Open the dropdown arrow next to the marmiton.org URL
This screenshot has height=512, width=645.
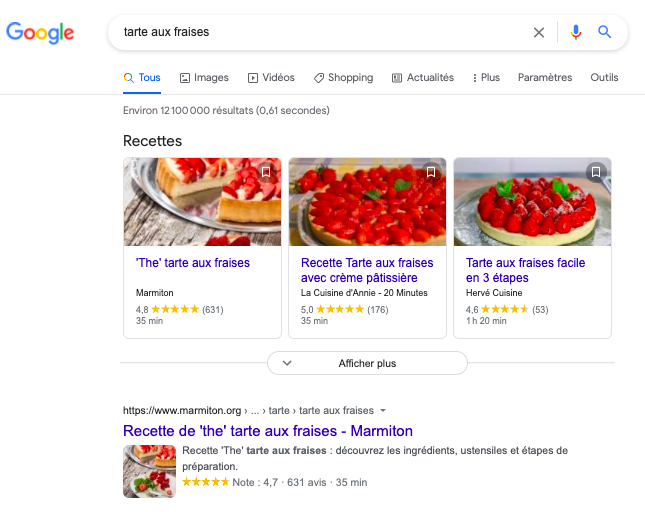click(383, 410)
